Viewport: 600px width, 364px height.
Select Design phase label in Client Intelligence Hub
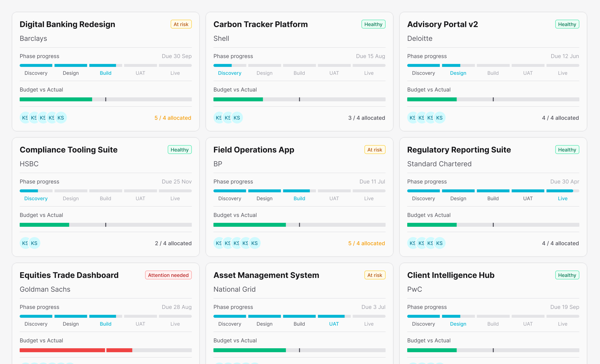(x=458, y=324)
